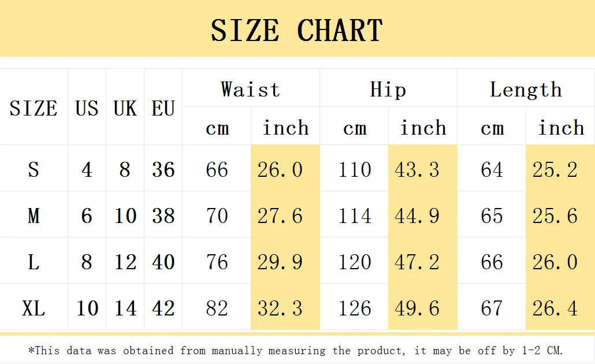Image resolution: width=595 pixels, height=364 pixels.
Task: Select hip inch value 49.6
Action: 417,308
